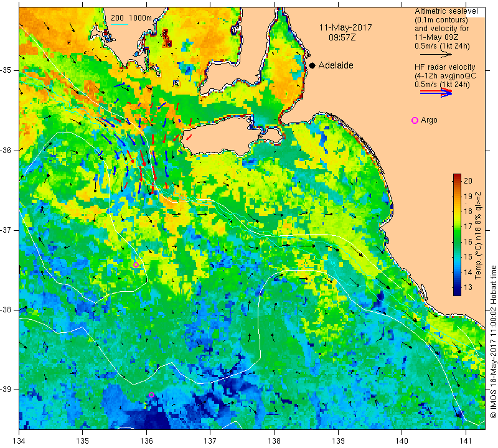Click the longitude axis label 141
Viewport: 498px width, 448px height.
466,441
